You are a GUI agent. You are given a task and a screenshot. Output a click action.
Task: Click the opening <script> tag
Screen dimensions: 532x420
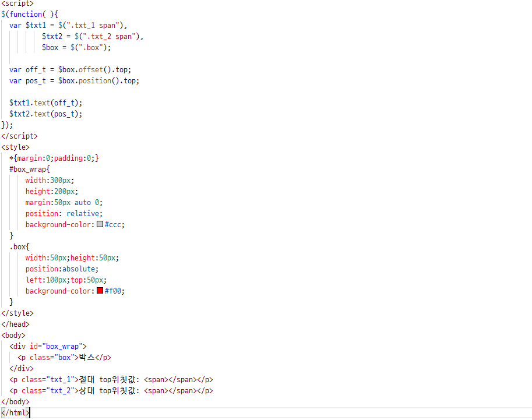click(17, 3)
